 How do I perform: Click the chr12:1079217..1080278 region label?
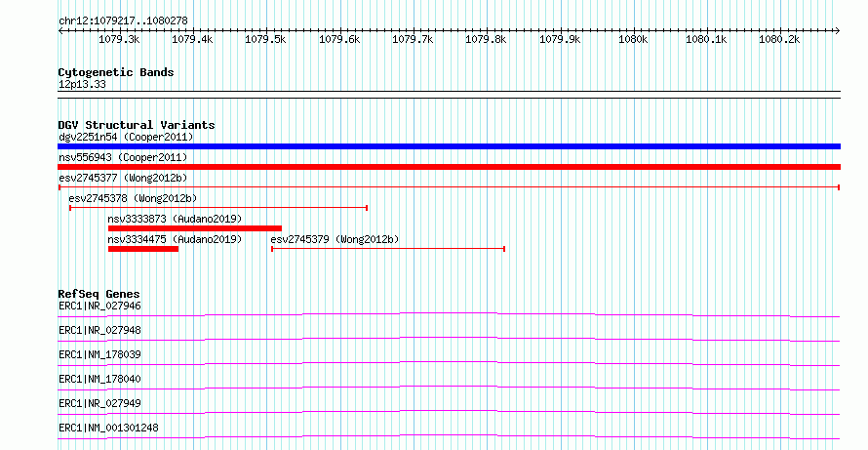[x=123, y=21]
